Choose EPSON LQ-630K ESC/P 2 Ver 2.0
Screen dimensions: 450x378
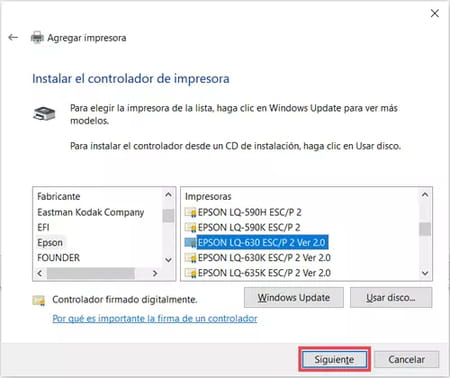pyautogui.click(x=264, y=258)
